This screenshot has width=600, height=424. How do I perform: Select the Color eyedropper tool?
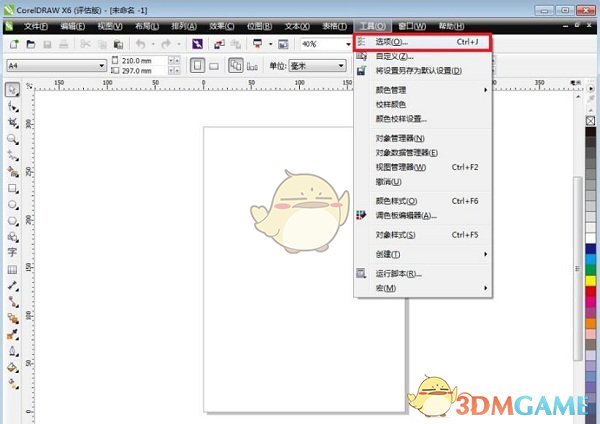13,334
